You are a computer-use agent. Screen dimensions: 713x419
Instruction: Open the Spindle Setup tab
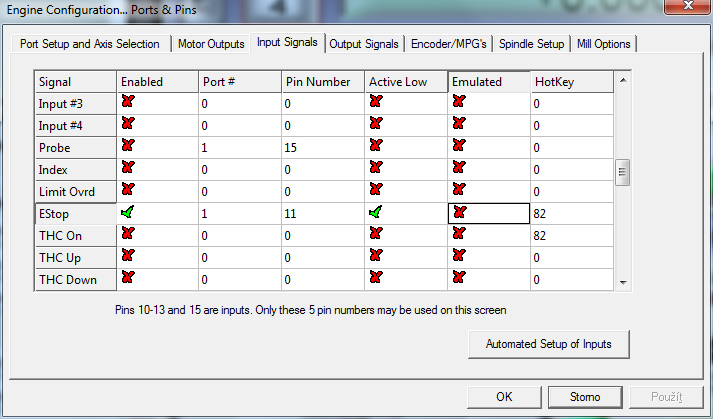532,44
